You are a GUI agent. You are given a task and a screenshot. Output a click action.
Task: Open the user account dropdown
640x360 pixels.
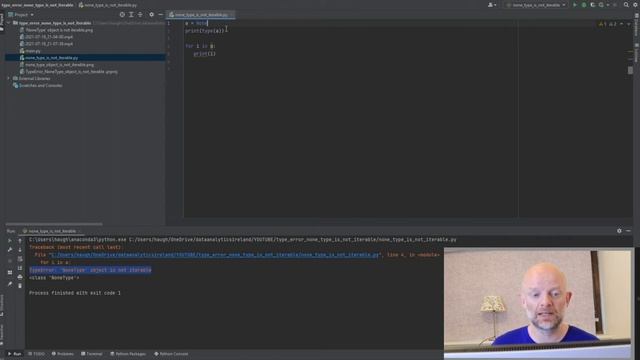[492, 5]
